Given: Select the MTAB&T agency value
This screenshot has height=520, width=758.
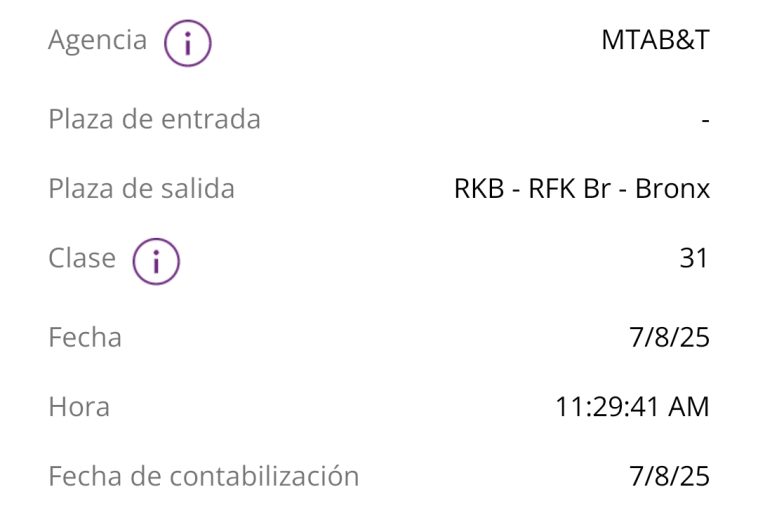Looking at the screenshot, I should point(655,41).
